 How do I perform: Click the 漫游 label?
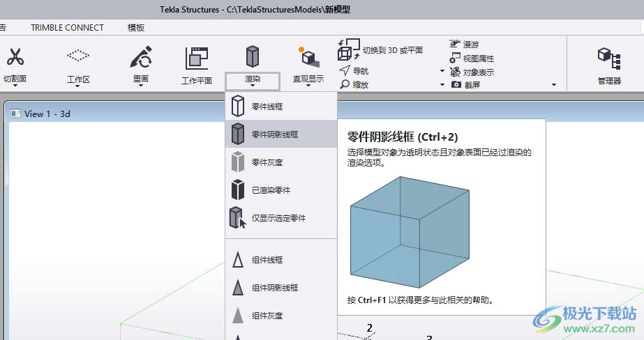point(471,45)
